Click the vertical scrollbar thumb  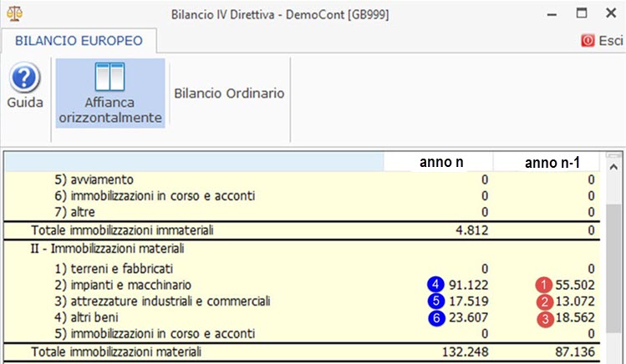pos(613,268)
